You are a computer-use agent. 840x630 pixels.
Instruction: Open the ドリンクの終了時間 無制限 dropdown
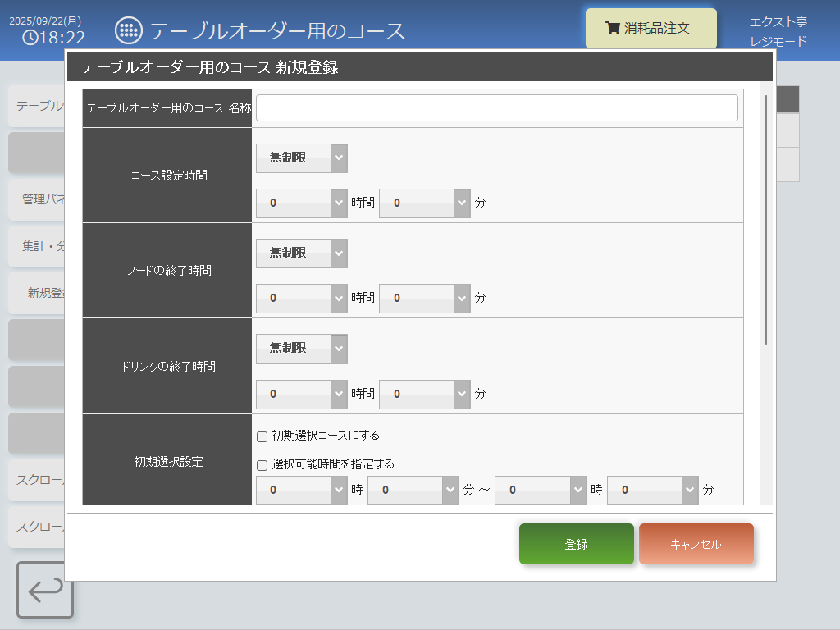(x=301, y=349)
